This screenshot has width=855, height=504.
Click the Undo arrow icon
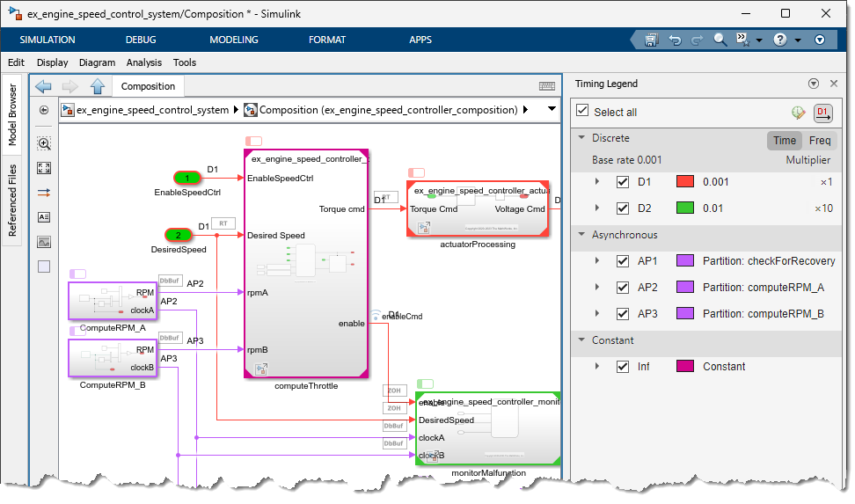coord(675,40)
